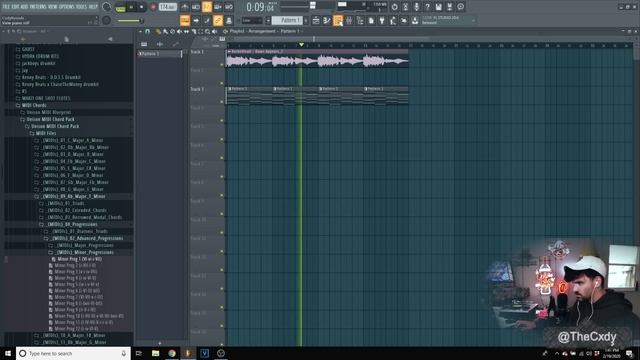Click the song position slider at top
Viewport: 640px width, 360px height.
(312, 6)
